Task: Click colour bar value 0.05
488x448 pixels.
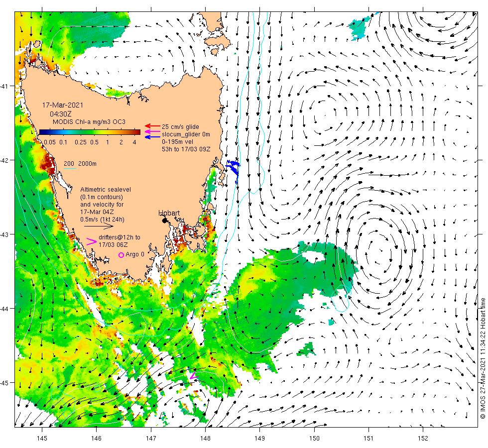Action: click(50, 142)
